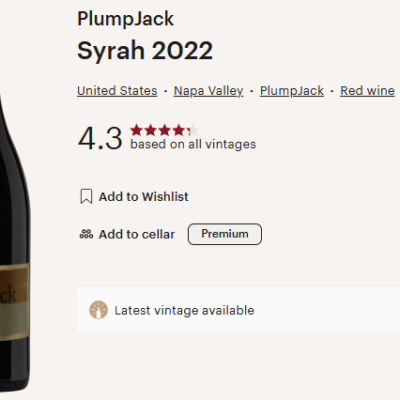
Task: Click the 'based on all vintages' text
Action: (x=193, y=144)
